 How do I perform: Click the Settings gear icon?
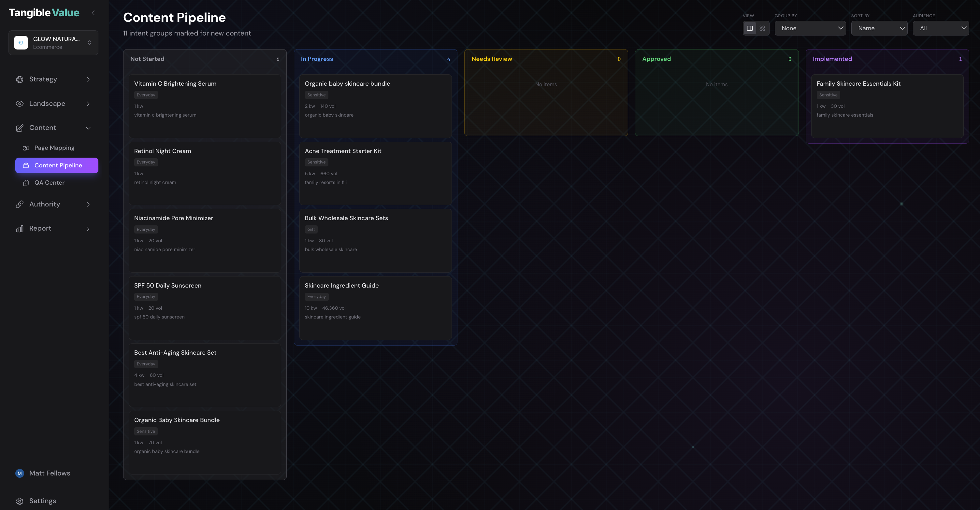20,501
